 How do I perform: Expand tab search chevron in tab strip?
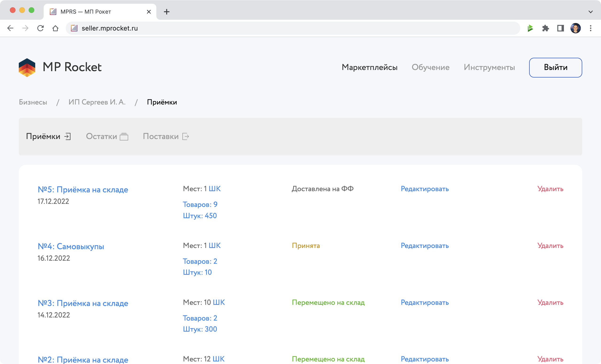coord(590,12)
